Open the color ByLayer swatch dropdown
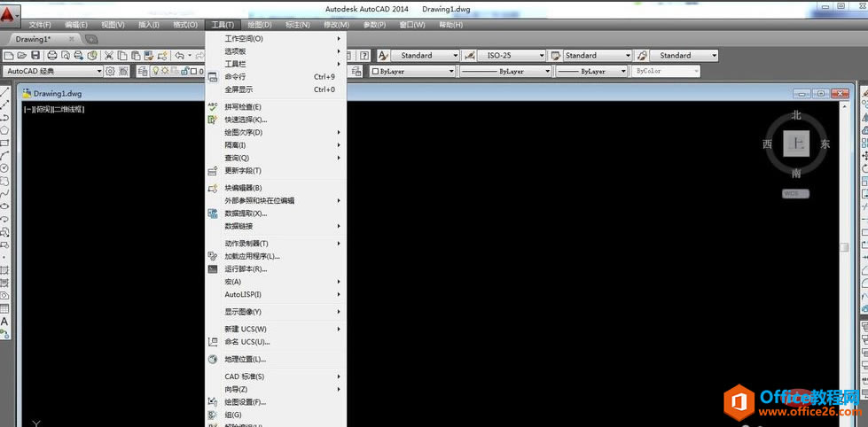The width and height of the screenshot is (868, 427). 412,72
